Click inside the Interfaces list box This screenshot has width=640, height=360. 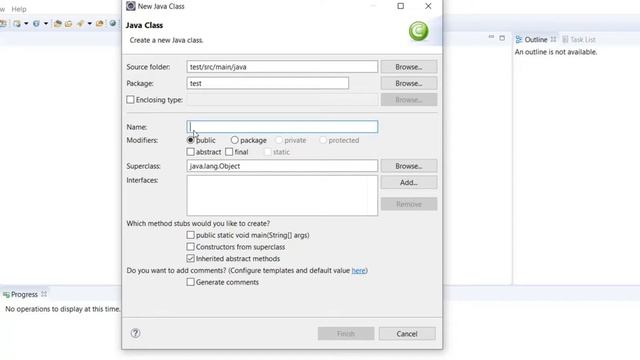282,196
